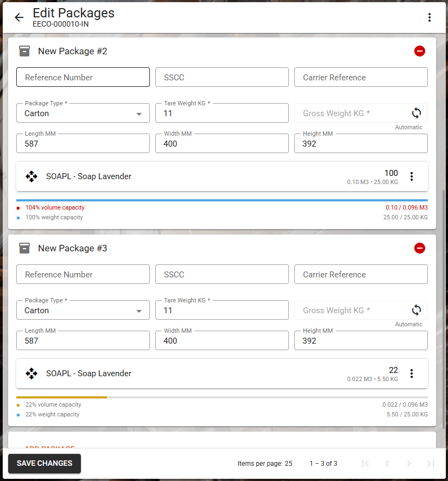The image size is (448, 481).
Task: Select the Soap Lavender row with quantity 100
Action: pos(222,176)
